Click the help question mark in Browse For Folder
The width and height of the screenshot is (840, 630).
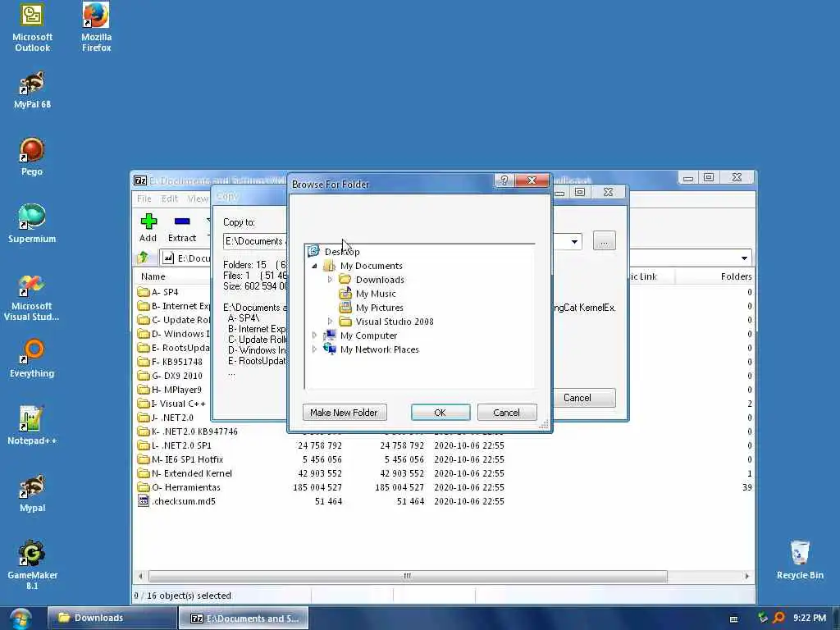504,180
